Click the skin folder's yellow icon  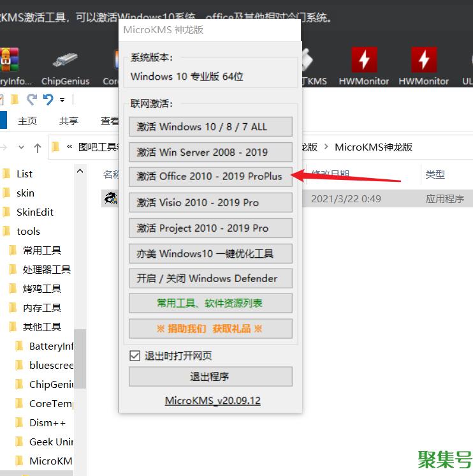coord(6,193)
